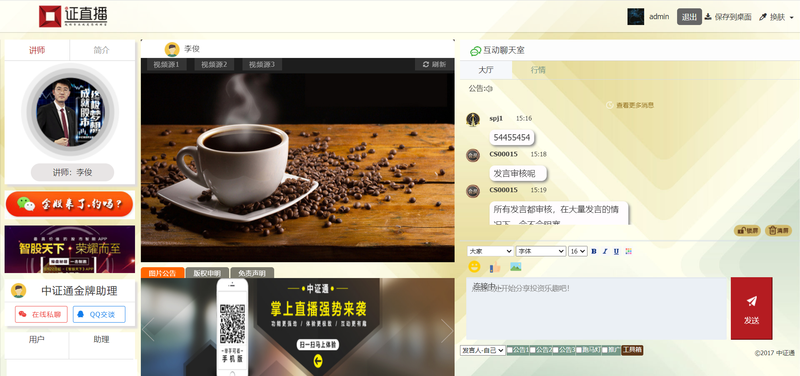Image resolution: width=800 pixels, height=376 pixels.
Task: Open the text color palette
Action: (628, 251)
